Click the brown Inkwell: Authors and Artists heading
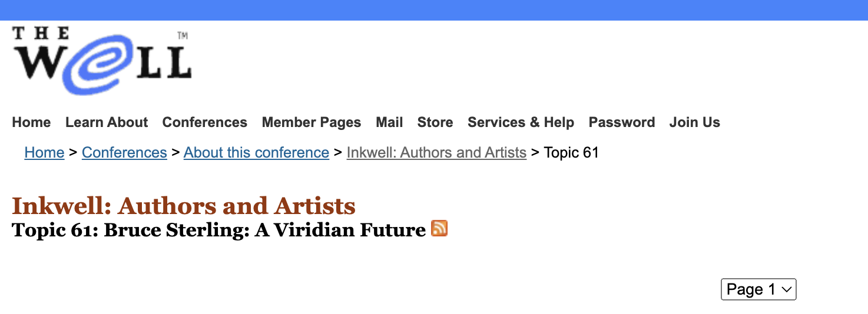 point(184,206)
